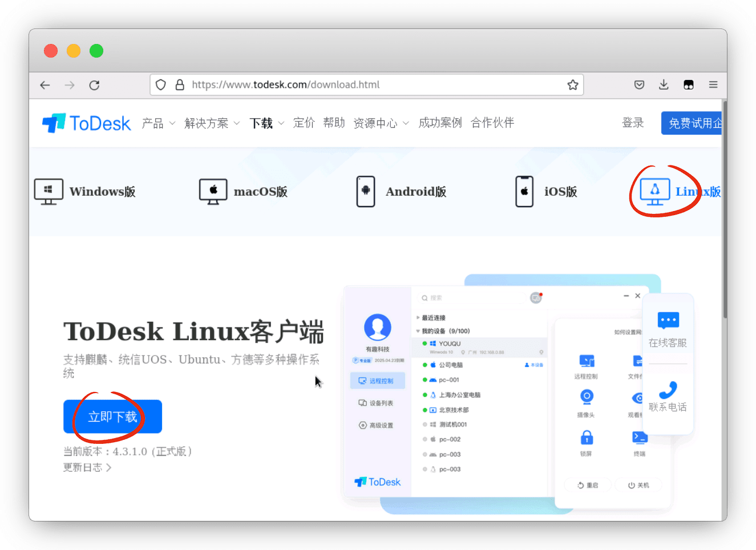Expand the 资源中心 dropdown menu

381,123
